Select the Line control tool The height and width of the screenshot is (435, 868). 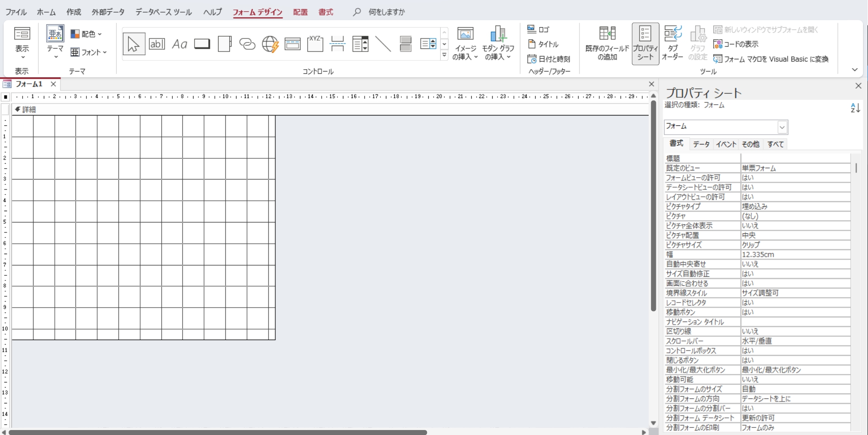tap(383, 44)
